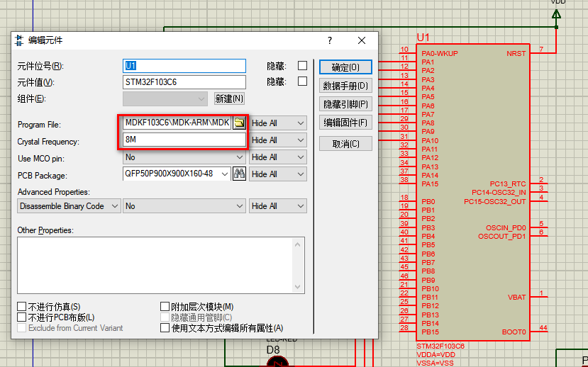Click 新建(N) button

[229, 98]
